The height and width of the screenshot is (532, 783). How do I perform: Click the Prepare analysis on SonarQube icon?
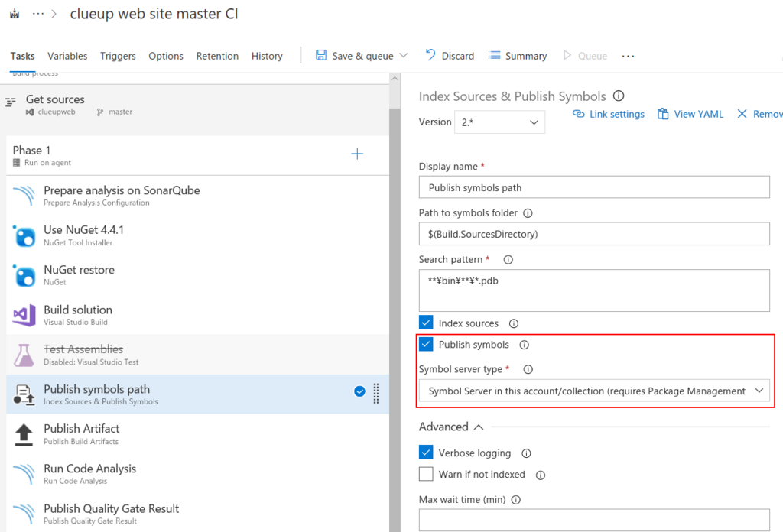[x=24, y=196]
